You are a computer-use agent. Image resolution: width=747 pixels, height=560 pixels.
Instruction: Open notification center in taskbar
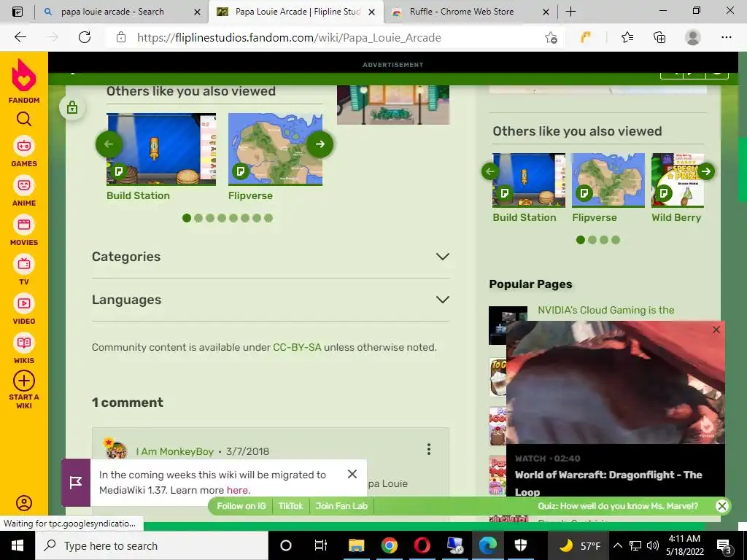pos(724,546)
